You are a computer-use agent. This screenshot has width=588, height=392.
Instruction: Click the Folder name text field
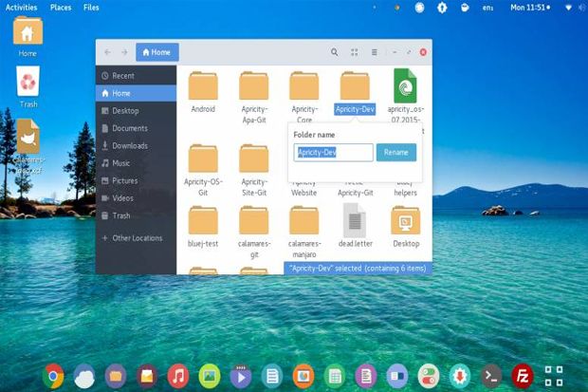(x=334, y=153)
